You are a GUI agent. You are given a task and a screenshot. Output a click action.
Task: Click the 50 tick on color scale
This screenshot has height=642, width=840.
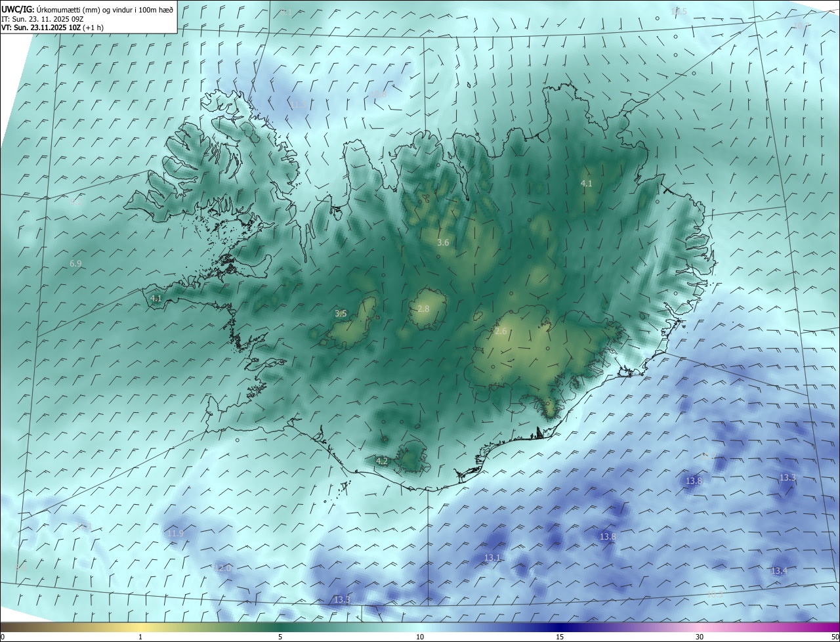point(835,637)
